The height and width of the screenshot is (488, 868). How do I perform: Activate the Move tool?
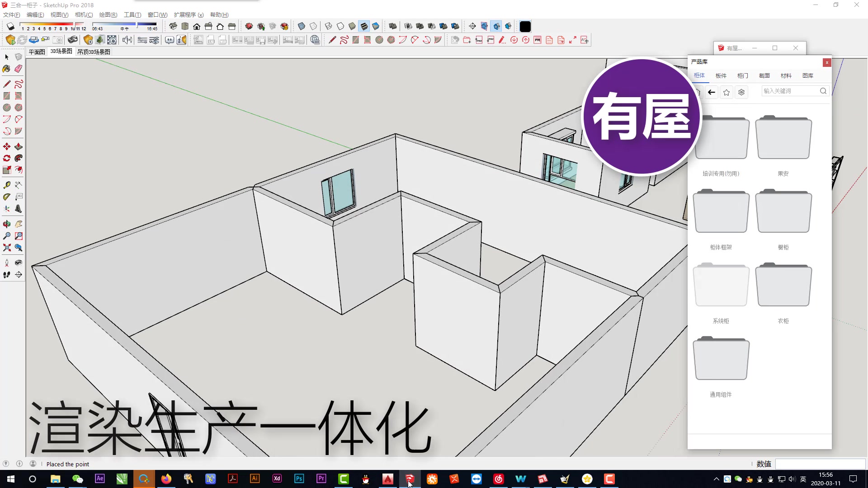point(7,146)
